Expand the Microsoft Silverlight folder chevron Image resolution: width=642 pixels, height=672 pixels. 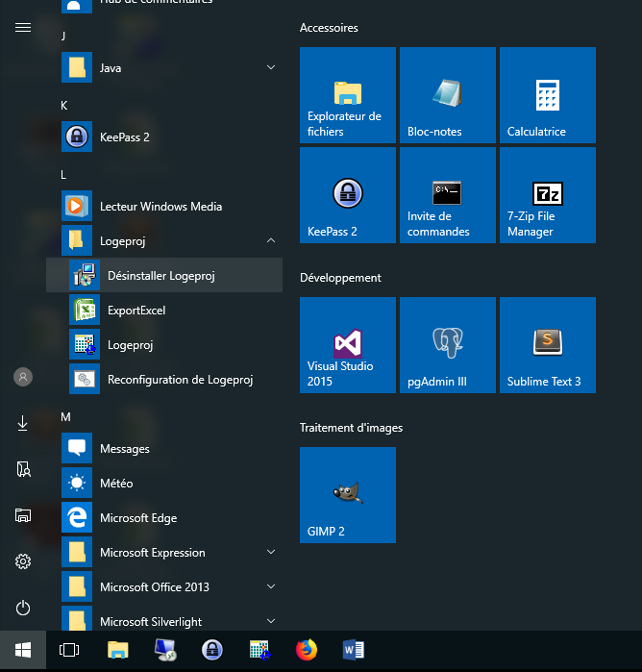(x=271, y=621)
